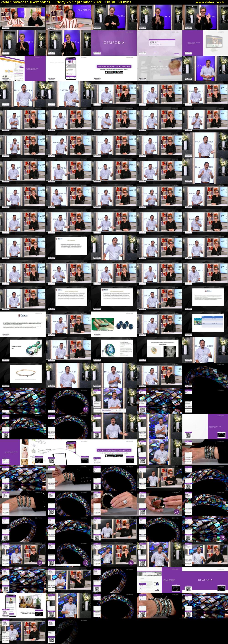The width and height of the screenshot is (228, 644).
Task: Click the countdown circle showing 35
Action: pyautogui.click(x=85, y=563)
